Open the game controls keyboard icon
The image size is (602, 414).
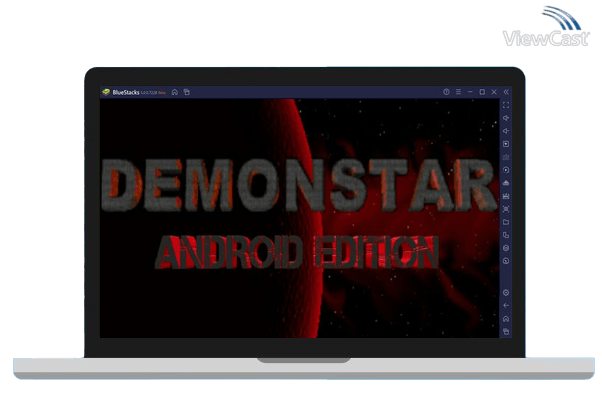(506, 157)
